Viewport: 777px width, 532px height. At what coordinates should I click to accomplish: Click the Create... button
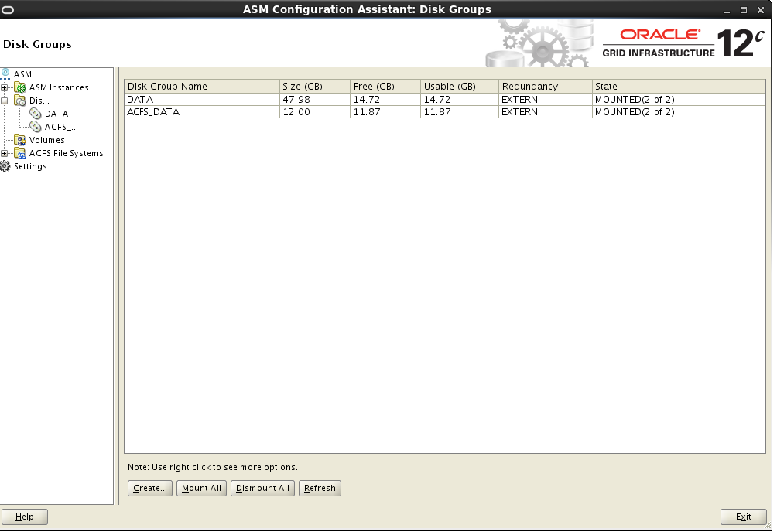point(150,489)
